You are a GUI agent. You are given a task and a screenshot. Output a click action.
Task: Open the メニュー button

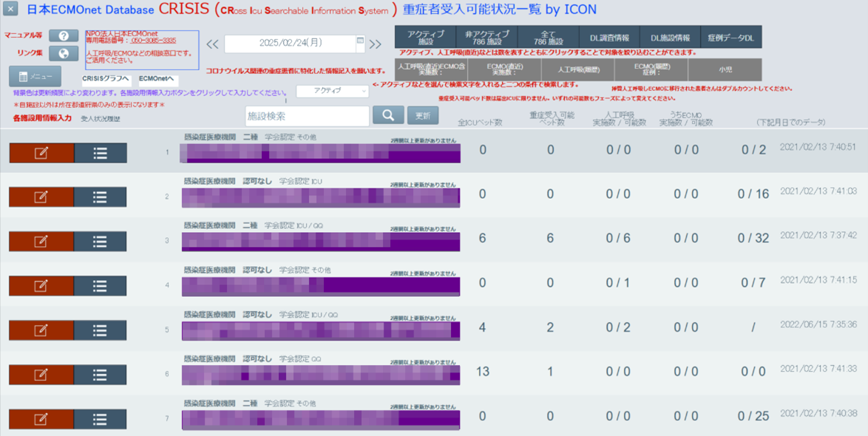pos(35,76)
